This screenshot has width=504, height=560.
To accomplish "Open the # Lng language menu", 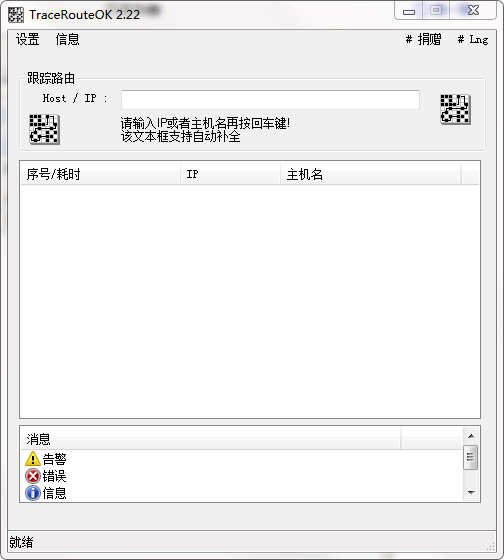I will pyautogui.click(x=473, y=39).
